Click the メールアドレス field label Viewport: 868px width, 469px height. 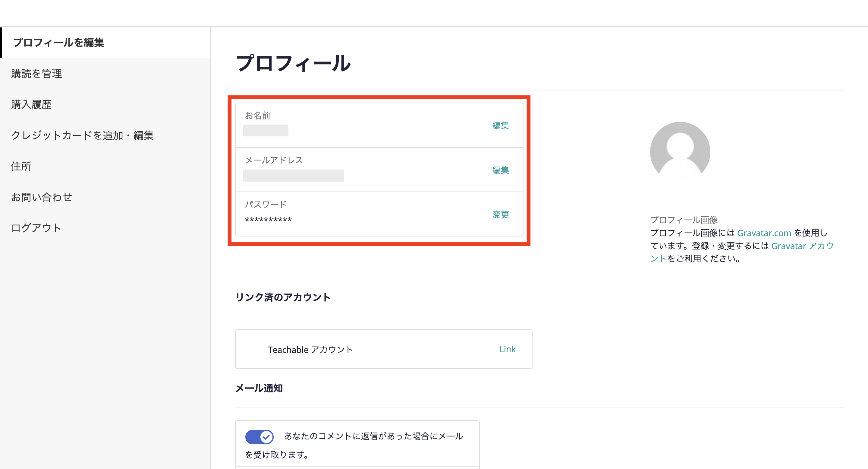tap(274, 160)
